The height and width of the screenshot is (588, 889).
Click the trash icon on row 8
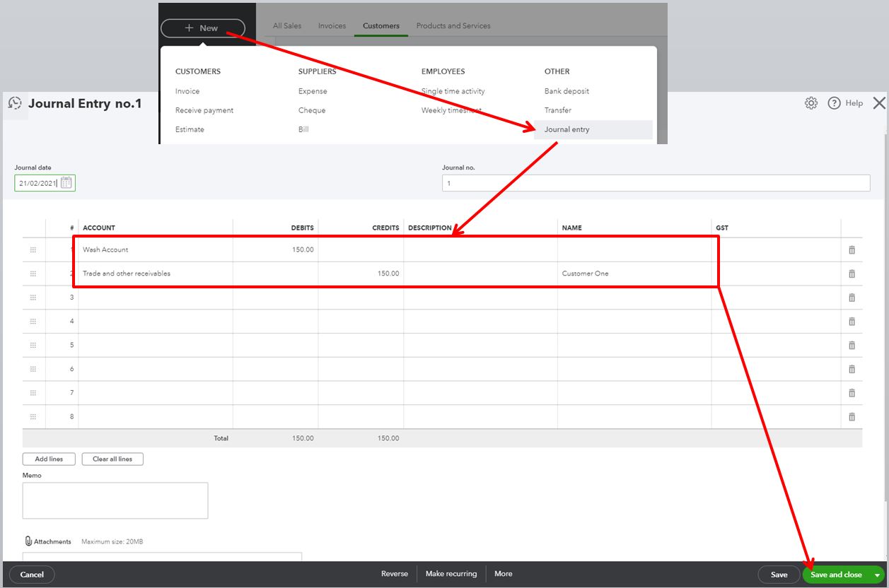point(852,417)
